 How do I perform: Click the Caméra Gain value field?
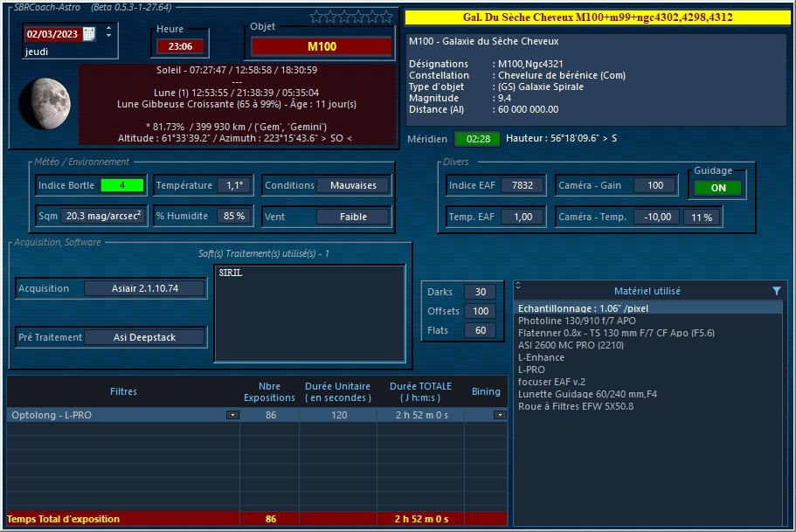coord(654,185)
